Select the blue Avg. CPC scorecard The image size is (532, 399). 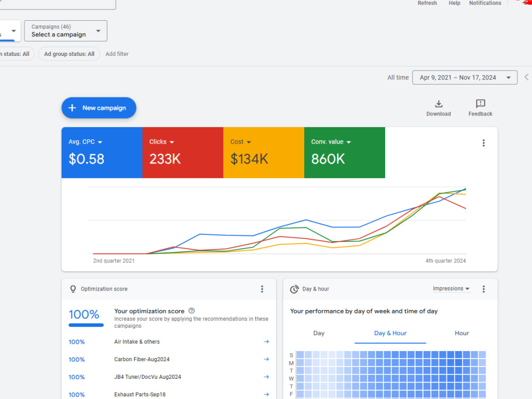coord(102,153)
